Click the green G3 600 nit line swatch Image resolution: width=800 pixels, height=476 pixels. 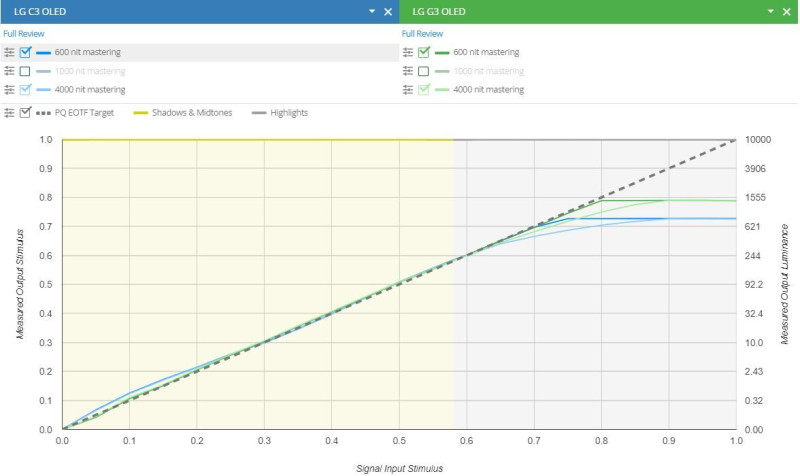pyautogui.click(x=442, y=53)
